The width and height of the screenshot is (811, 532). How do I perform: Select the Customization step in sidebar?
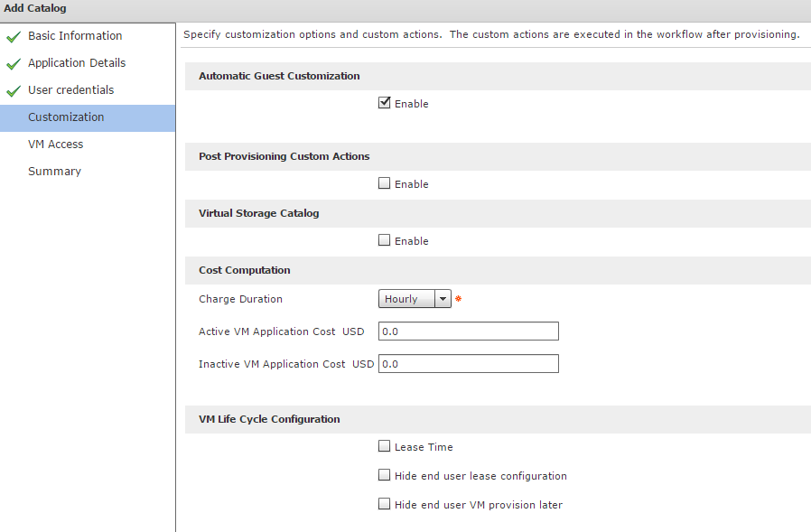66,117
